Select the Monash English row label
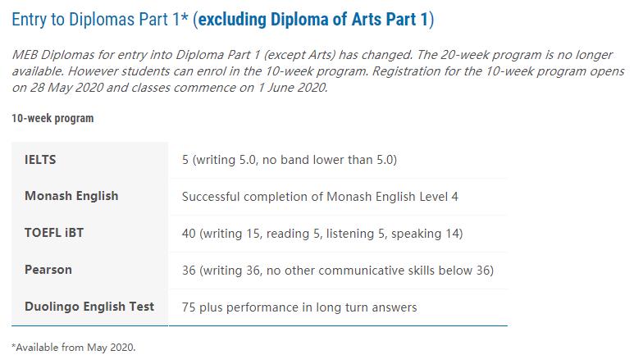Screen dimensions: 634x364 coord(71,196)
